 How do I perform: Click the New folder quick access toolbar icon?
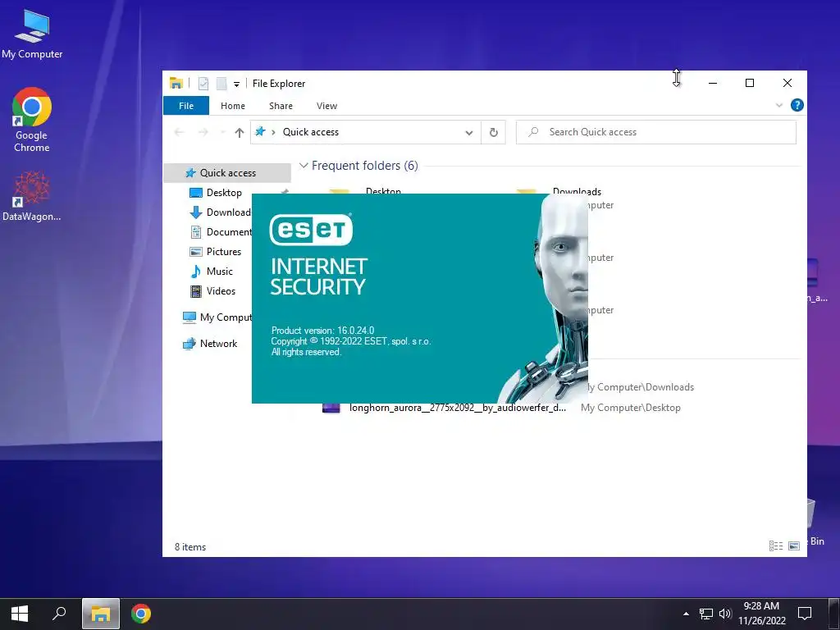click(x=221, y=84)
